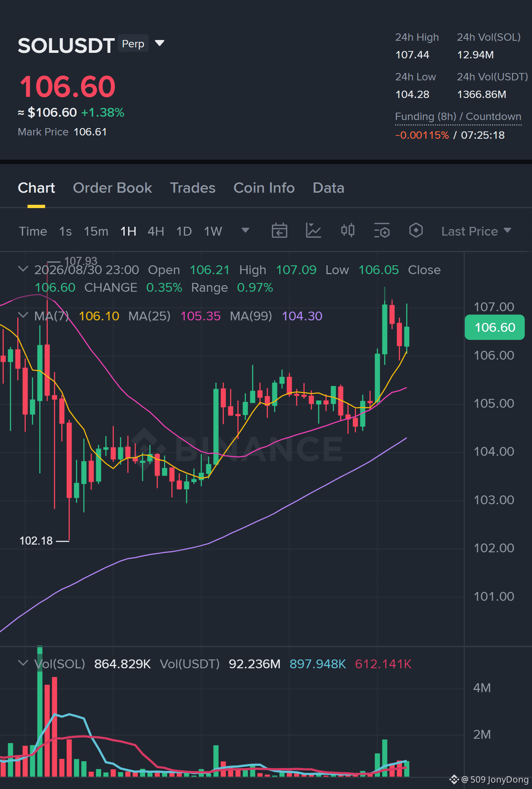Screen dimensions: 532x789
Task: Tap the large 106.60 last price
Action: click(x=68, y=87)
